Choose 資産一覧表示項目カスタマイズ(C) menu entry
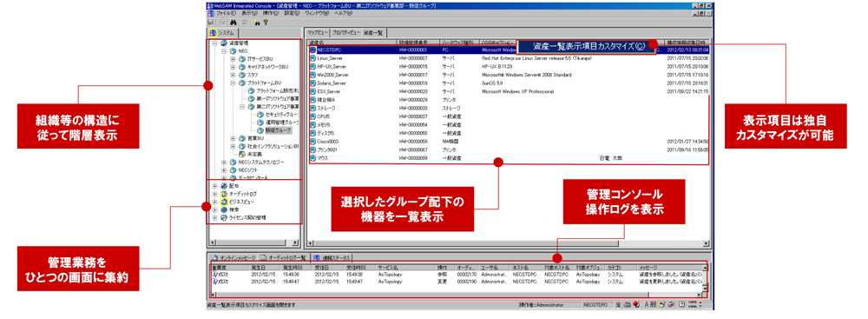868x319 pixels. [587, 47]
